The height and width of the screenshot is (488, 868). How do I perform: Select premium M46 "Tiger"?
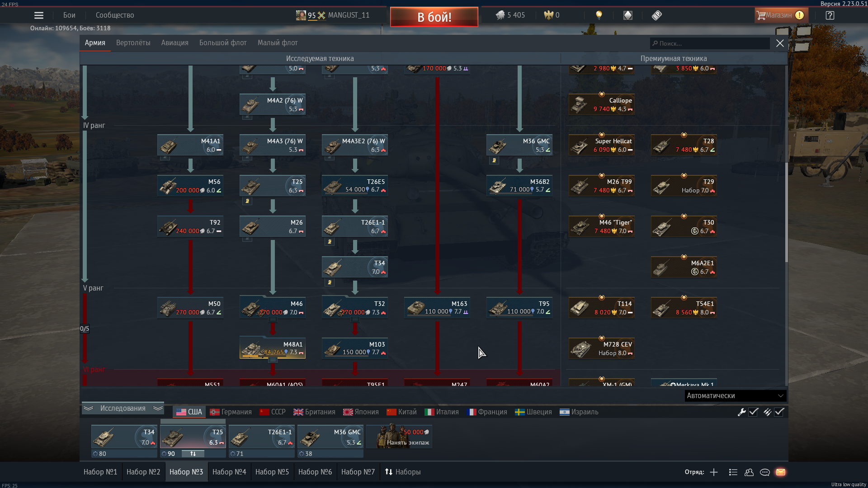click(x=602, y=226)
